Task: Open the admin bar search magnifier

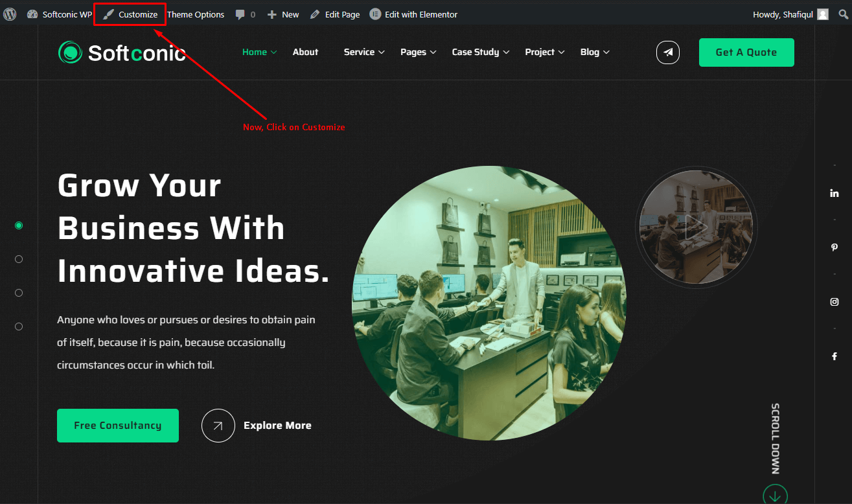Action: click(843, 14)
